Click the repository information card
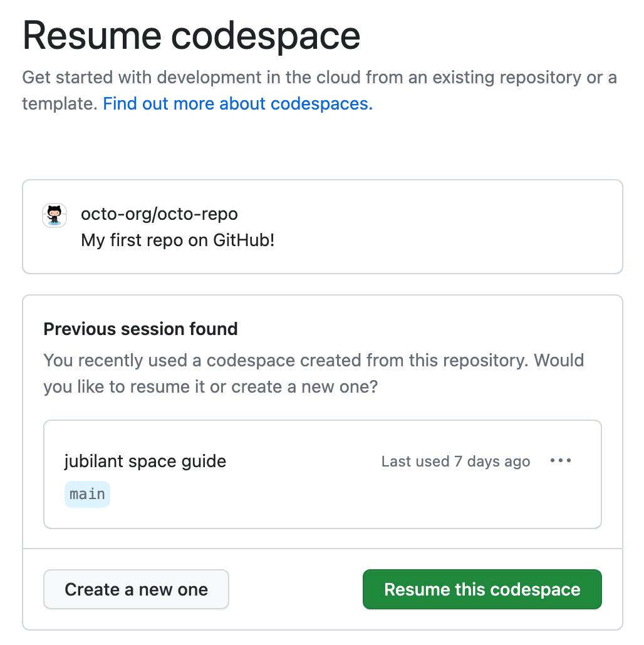Image resolution: width=644 pixels, height=645 pixels. pyautogui.click(x=323, y=226)
